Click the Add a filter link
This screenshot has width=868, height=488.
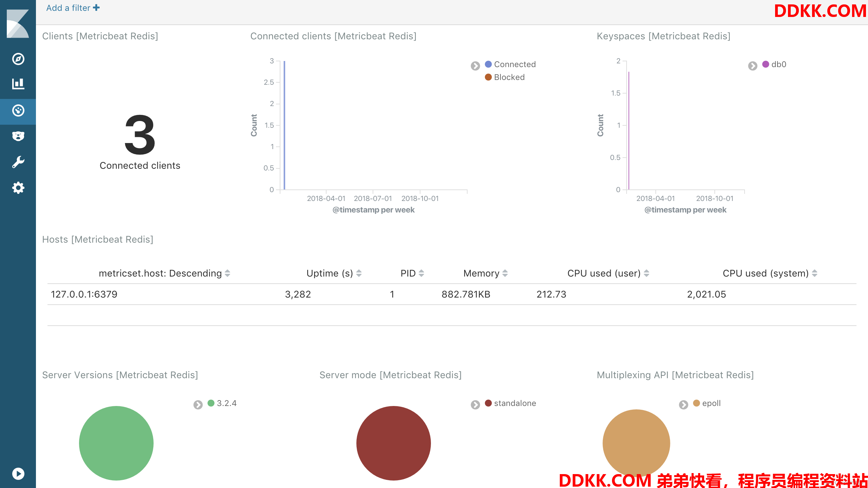click(73, 8)
